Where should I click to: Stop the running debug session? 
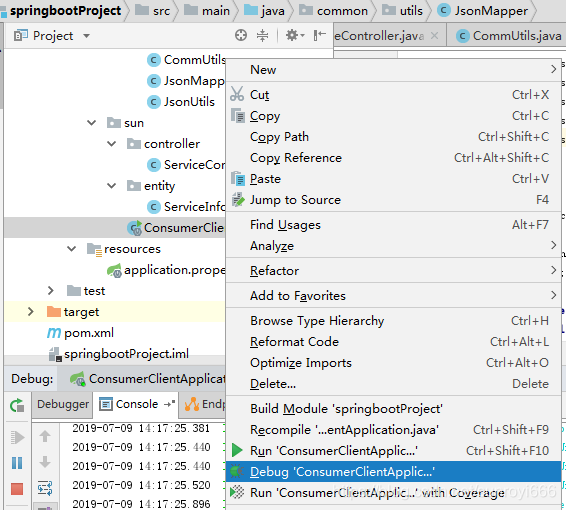17,489
